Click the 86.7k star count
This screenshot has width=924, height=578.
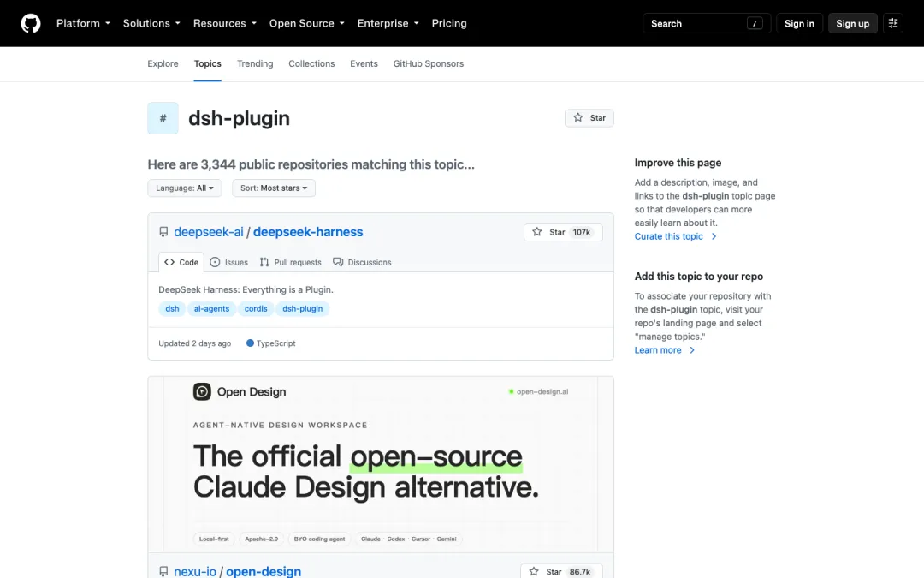580,572
